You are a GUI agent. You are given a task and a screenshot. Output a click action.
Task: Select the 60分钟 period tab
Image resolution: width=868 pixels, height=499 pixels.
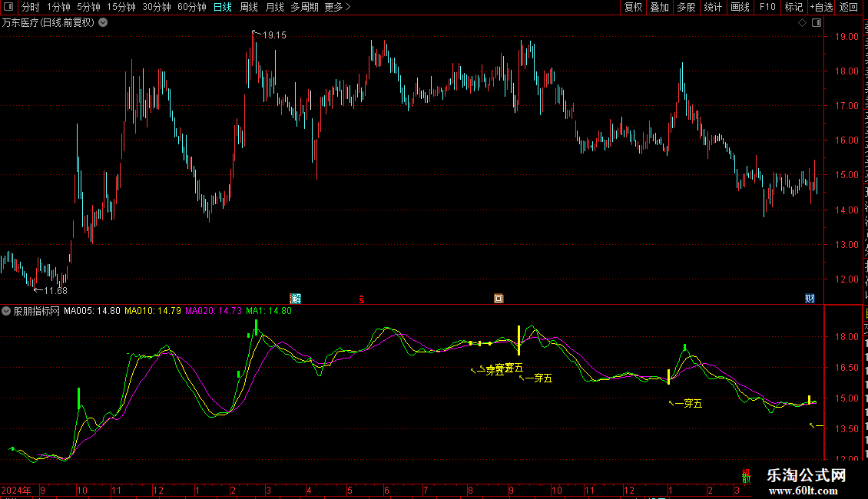coord(191,7)
